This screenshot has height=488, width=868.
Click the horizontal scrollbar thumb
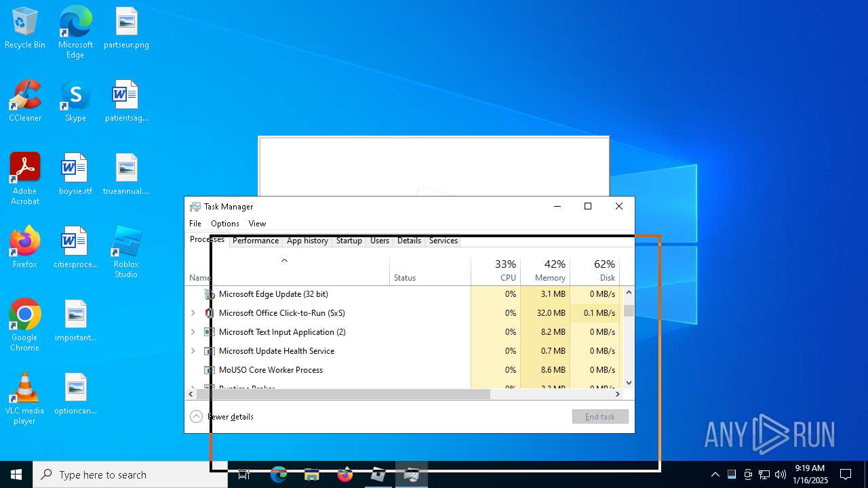point(343,394)
